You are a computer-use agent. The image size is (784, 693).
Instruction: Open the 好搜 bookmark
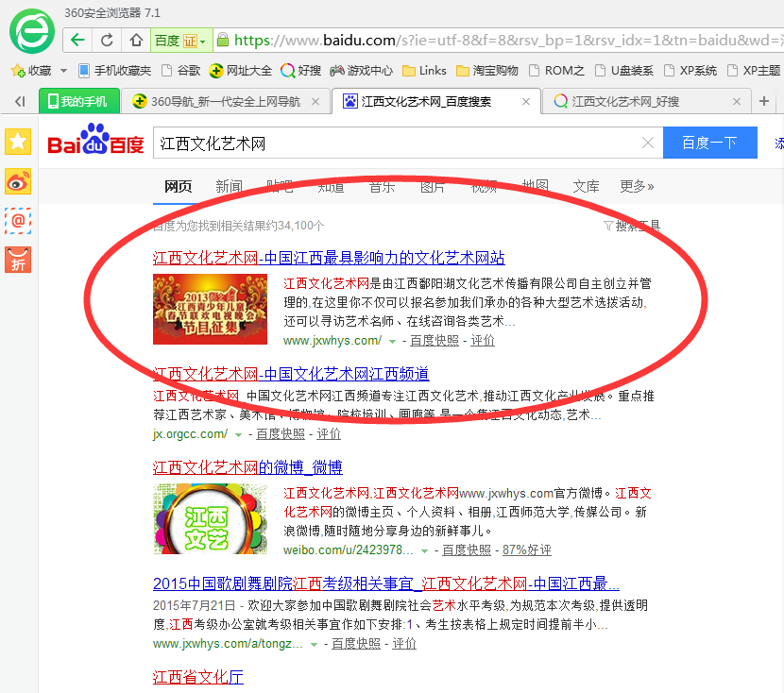tap(301, 71)
